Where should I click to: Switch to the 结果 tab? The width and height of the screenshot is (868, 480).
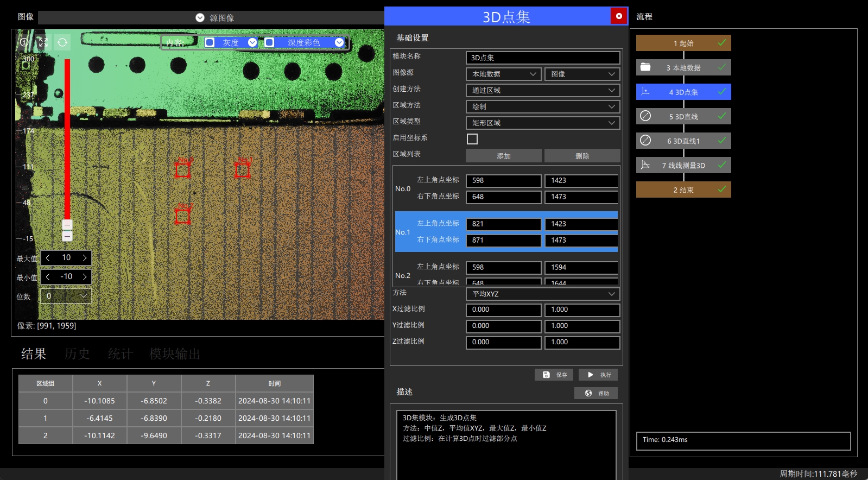(34, 354)
